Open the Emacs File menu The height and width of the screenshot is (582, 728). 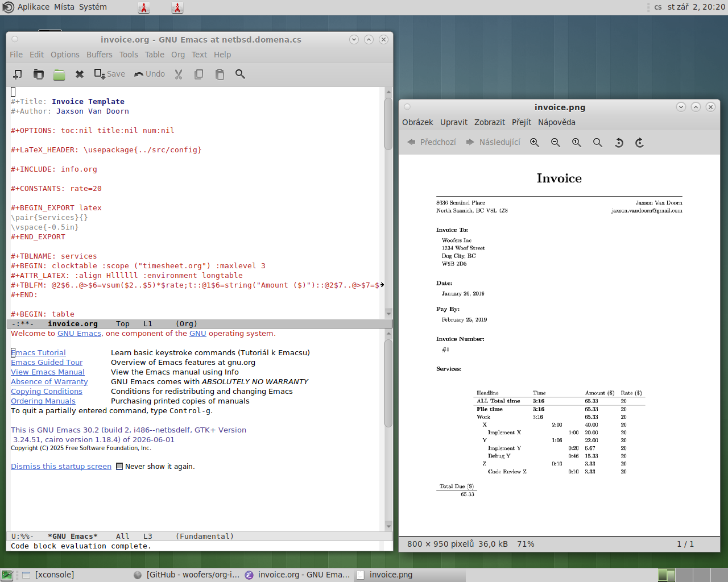(16, 55)
